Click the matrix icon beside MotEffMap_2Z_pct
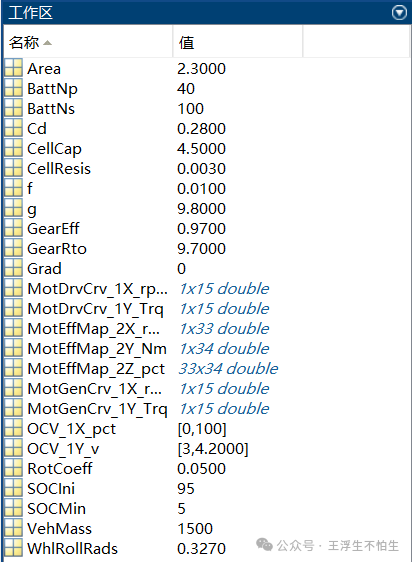Screen dimensions: 412x562 (x=14, y=369)
